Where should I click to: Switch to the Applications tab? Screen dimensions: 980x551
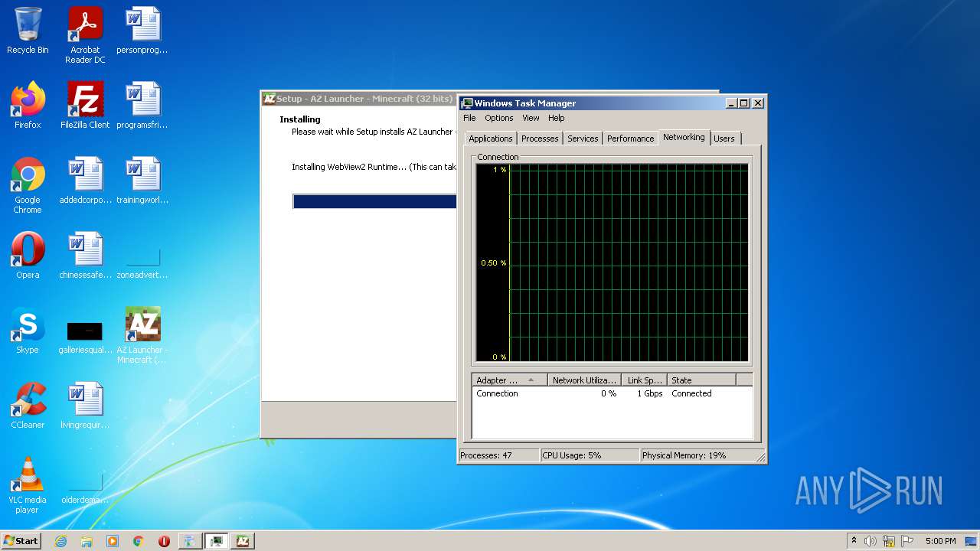coord(490,139)
